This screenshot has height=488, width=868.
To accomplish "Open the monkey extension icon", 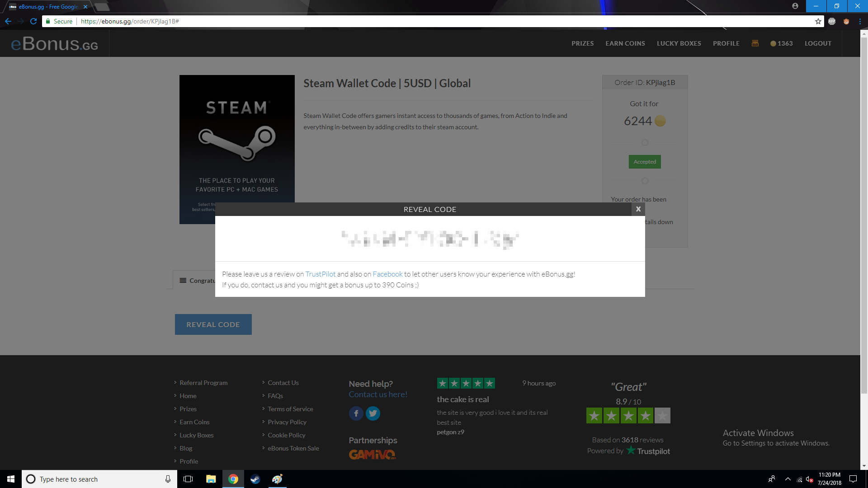I will (x=846, y=21).
